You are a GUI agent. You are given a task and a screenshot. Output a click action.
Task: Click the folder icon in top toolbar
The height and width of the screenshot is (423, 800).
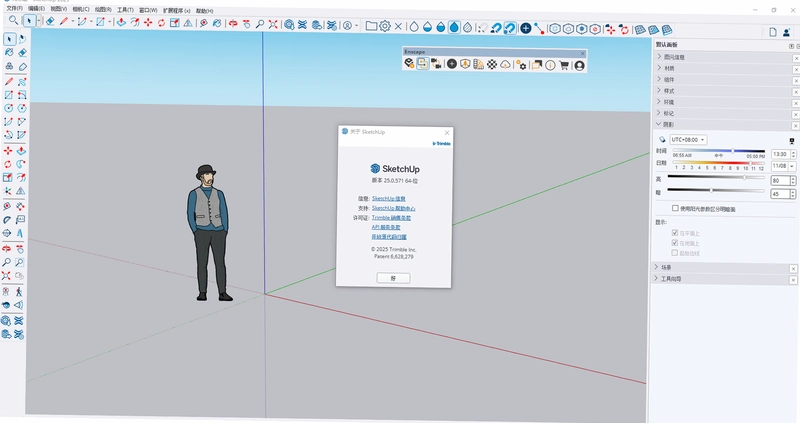(372, 26)
